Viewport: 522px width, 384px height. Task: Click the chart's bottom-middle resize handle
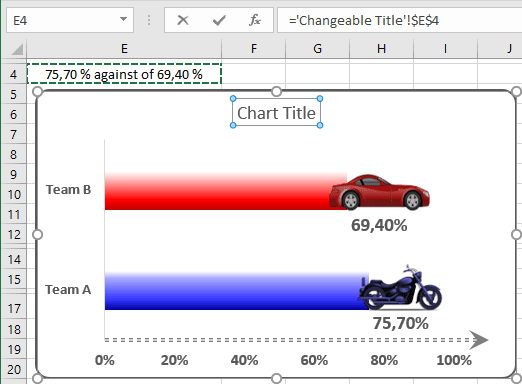(276, 378)
